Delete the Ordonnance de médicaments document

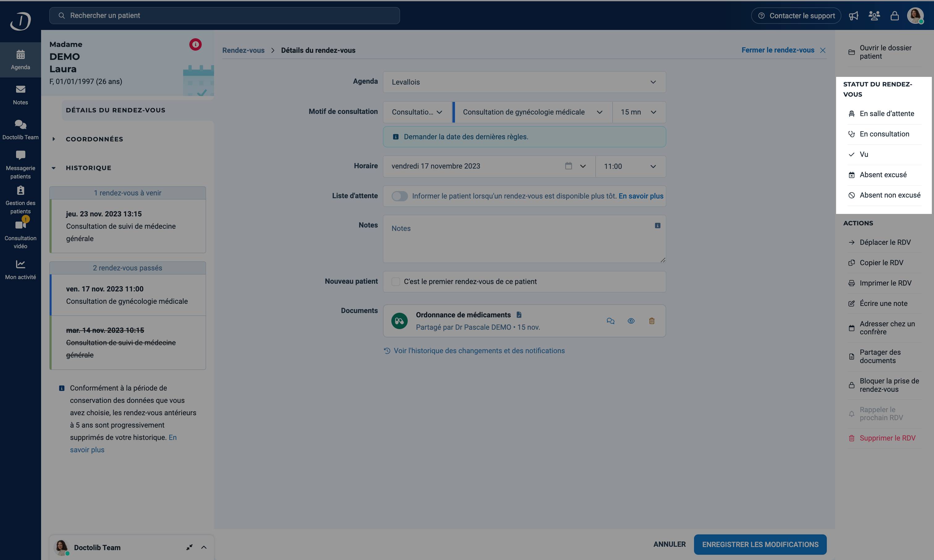click(652, 321)
